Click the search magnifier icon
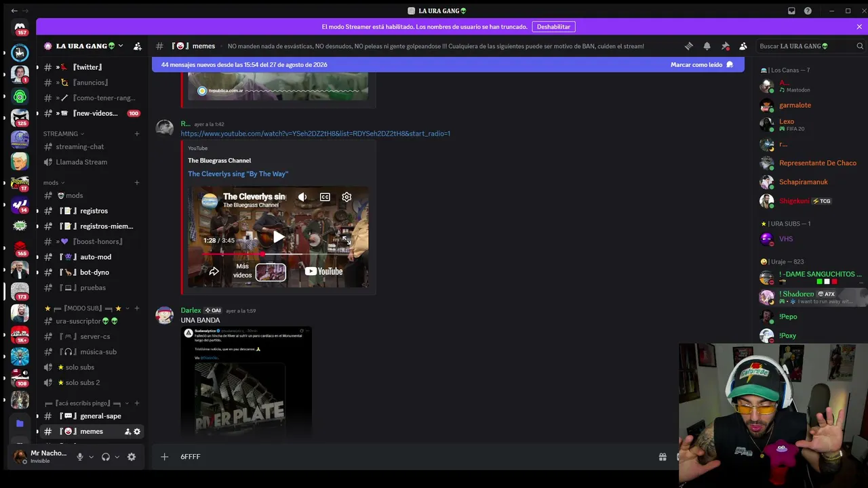868x488 pixels. point(860,46)
